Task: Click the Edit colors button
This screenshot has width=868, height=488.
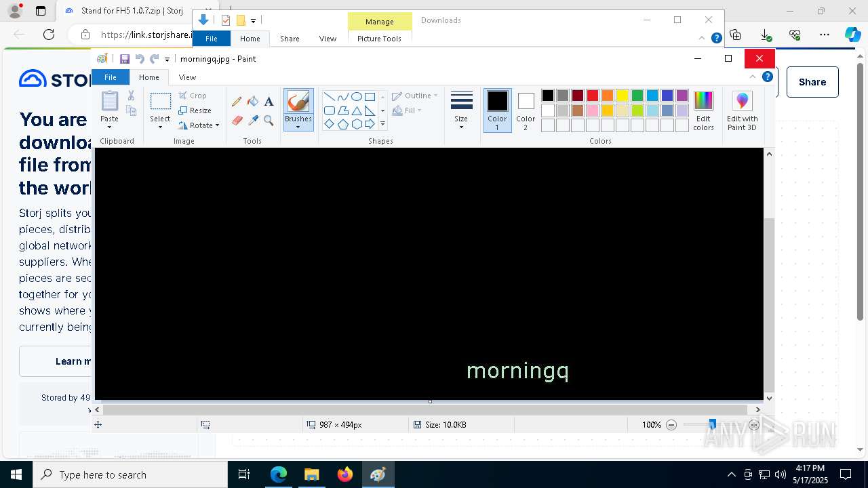Action: tap(703, 111)
